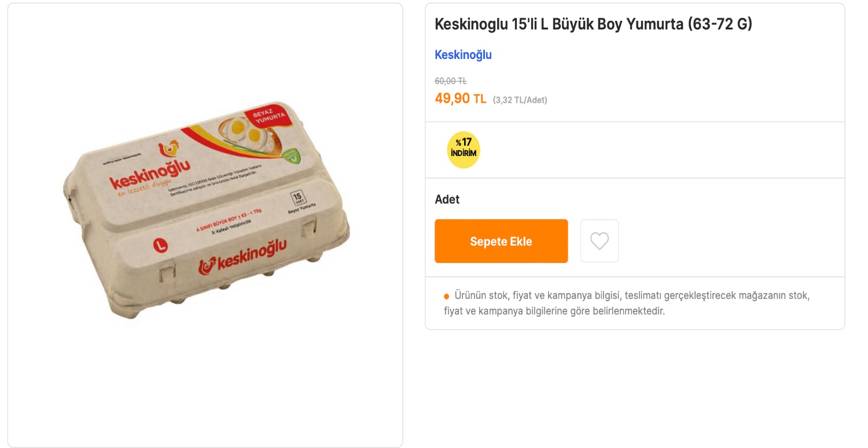Select the %17 İNDİRİM discount badge

coord(462,149)
